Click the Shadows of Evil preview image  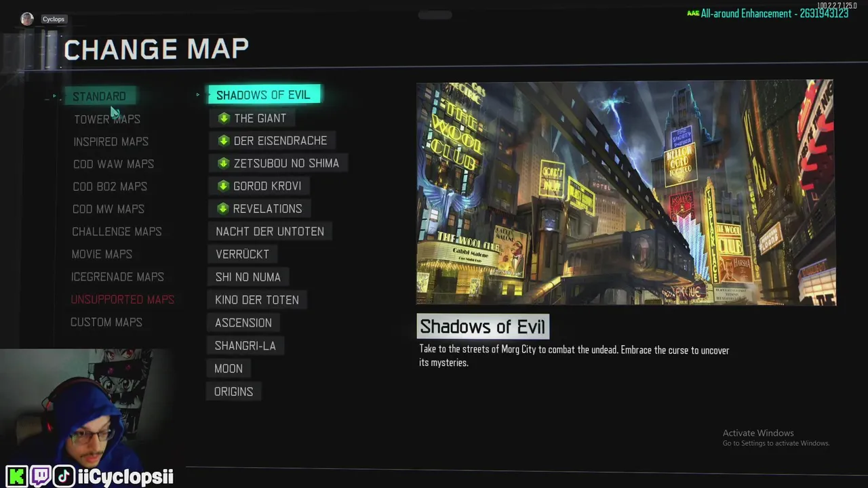(626, 193)
